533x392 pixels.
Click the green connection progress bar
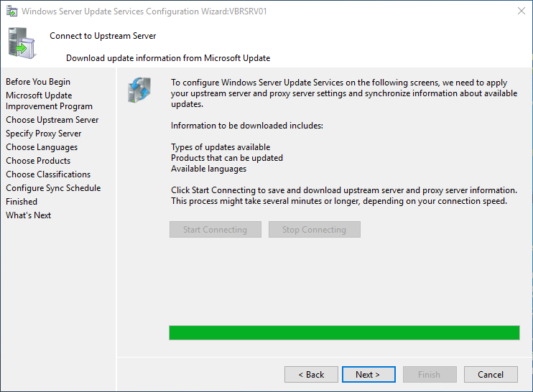point(344,332)
